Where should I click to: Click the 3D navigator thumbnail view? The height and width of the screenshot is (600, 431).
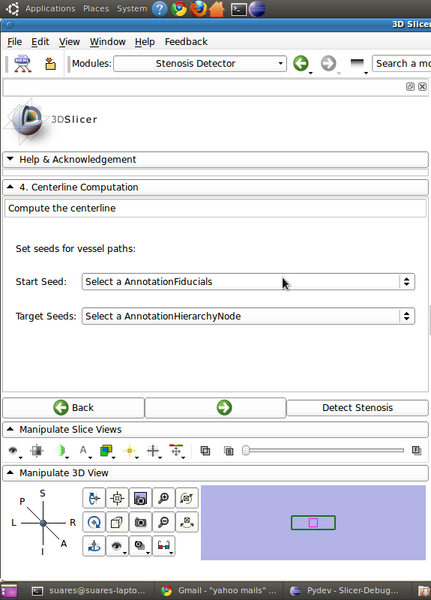coord(313,522)
